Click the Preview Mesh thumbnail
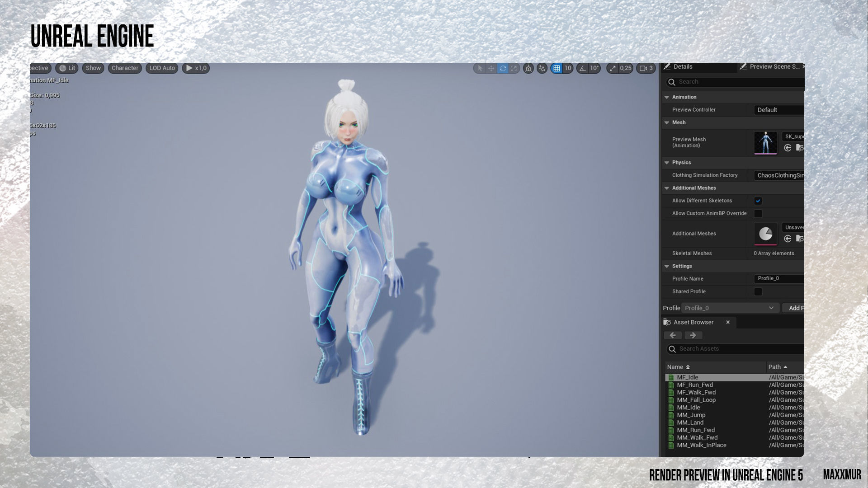The width and height of the screenshot is (868, 488). [765, 143]
